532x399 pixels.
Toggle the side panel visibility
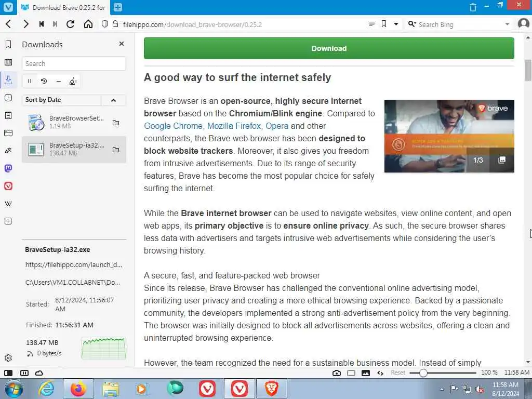pos(8,373)
